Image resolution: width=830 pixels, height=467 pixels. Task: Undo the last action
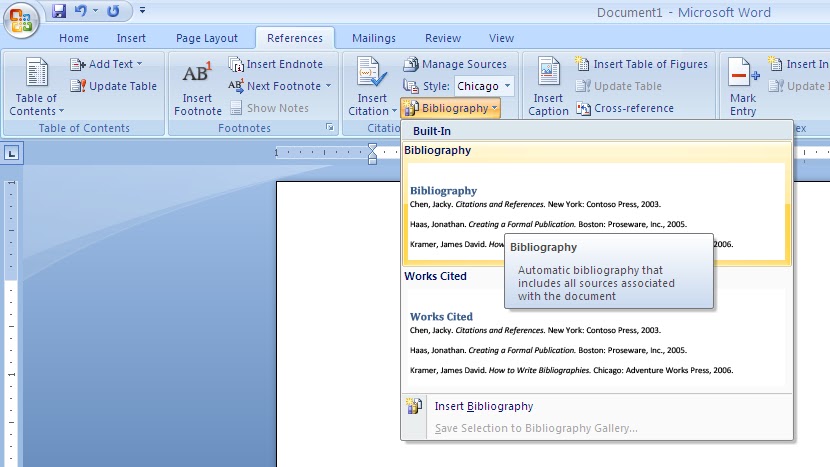pos(80,11)
